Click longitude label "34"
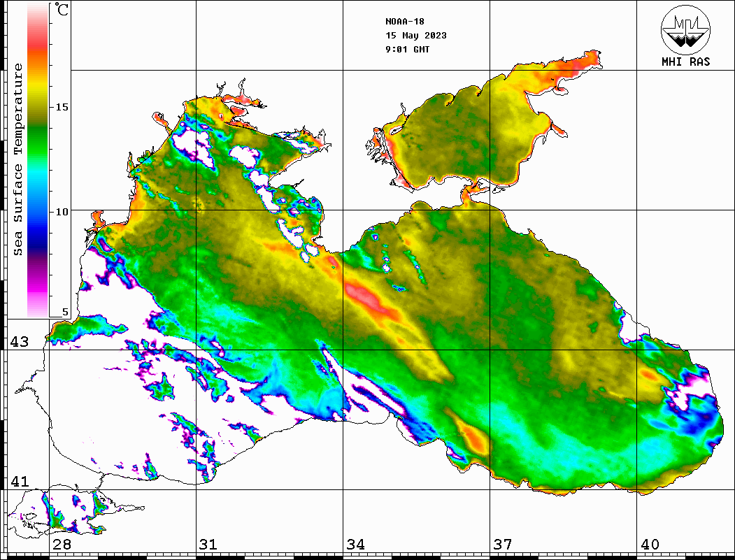Image resolution: width=735 pixels, height=560 pixels. click(x=356, y=545)
